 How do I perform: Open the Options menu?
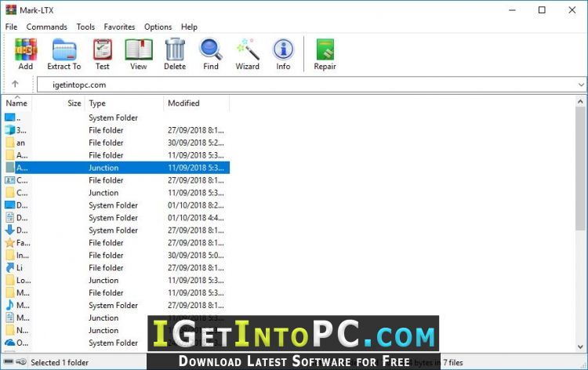click(x=158, y=27)
